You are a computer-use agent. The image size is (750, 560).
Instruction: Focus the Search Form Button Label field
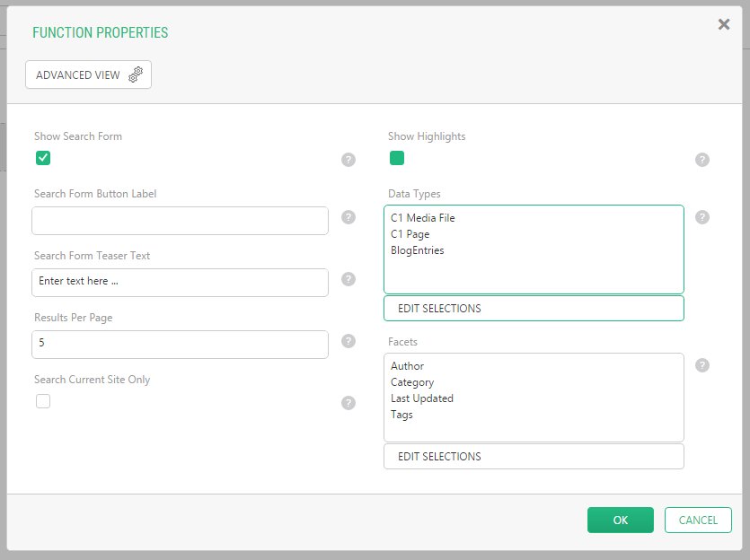pos(180,221)
